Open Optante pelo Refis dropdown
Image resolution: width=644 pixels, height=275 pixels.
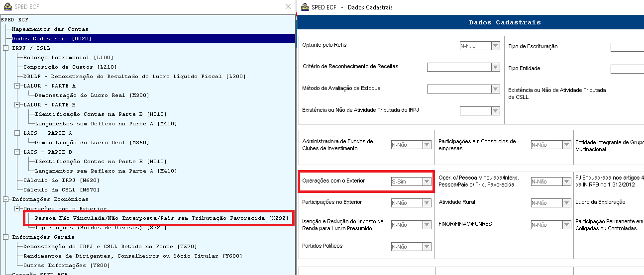tap(495, 46)
